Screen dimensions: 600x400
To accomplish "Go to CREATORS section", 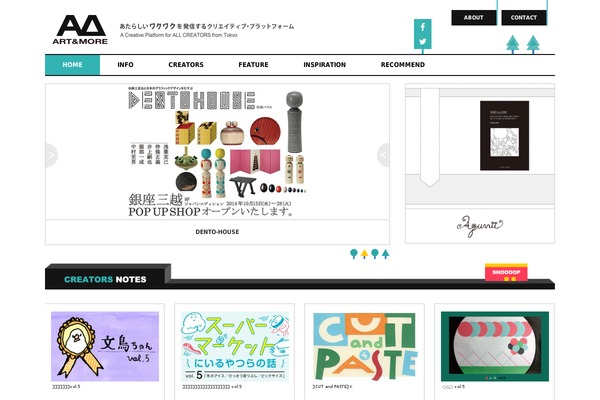I will pyautogui.click(x=186, y=65).
